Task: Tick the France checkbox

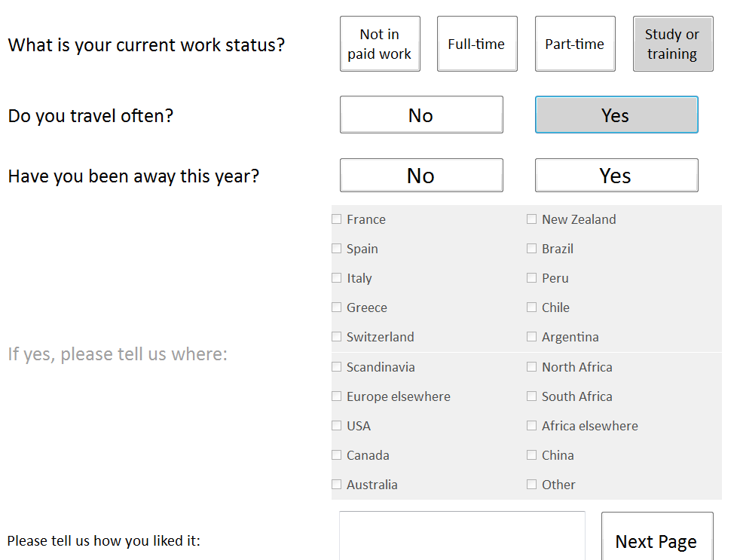Action: click(337, 219)
